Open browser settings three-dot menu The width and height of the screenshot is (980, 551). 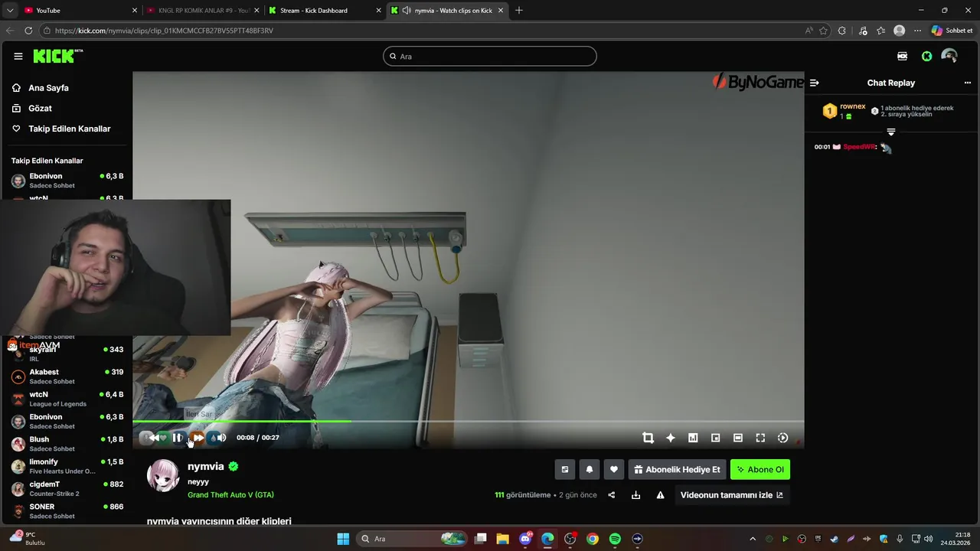tap(917, 31)
